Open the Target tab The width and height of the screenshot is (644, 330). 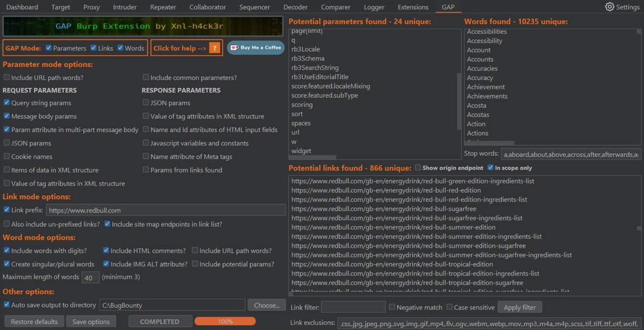pyautogui.click(x=61, y=7)
